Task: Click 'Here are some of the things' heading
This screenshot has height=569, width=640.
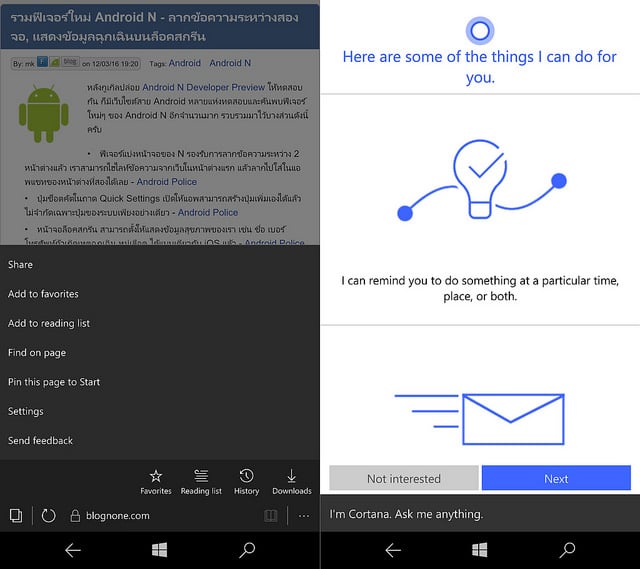Action: pos(480,67)
